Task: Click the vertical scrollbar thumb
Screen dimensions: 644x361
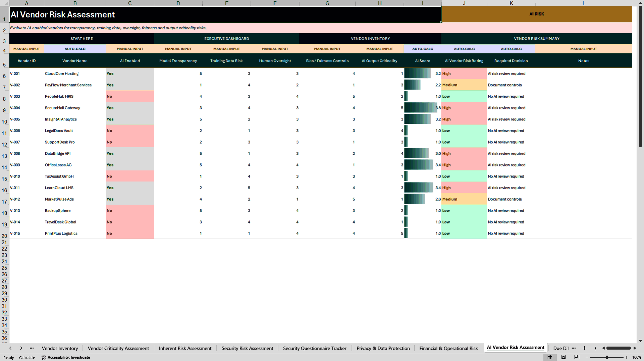Action: click(x=640, y=76)
